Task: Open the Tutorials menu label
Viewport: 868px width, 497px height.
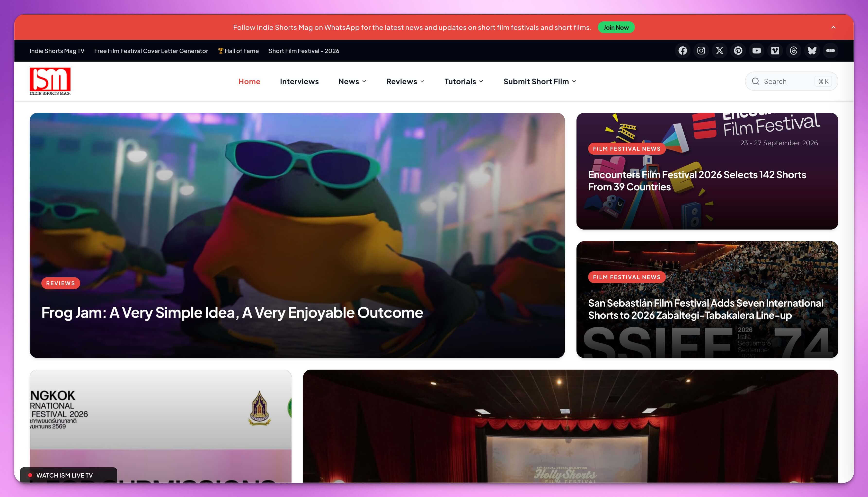Action: (460, 81)
